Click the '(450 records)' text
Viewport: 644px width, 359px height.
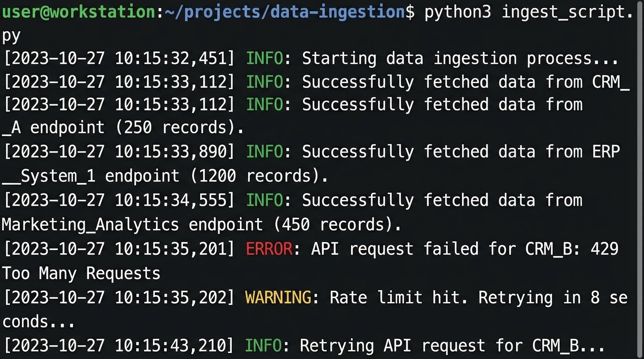click(337, 225)
